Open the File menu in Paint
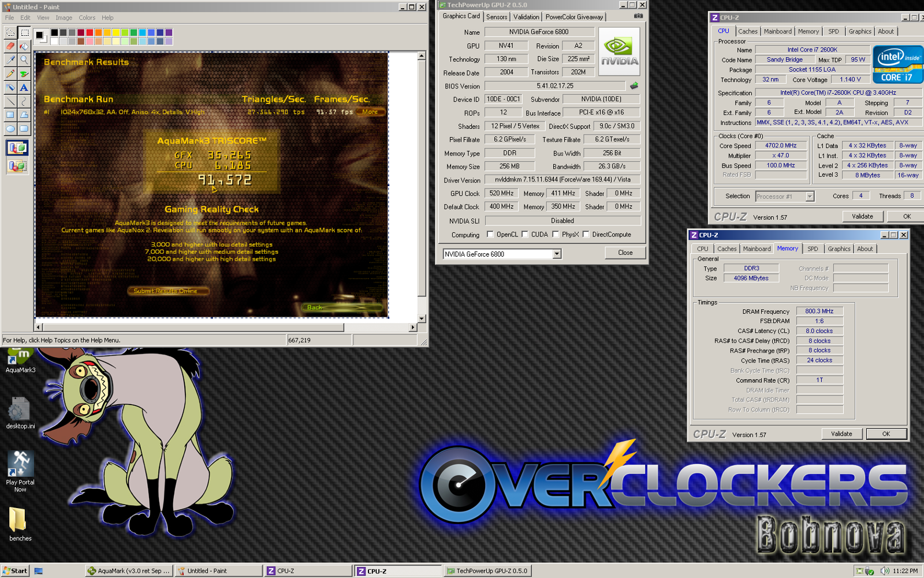The height and width of the screenshot is (578, 924). pyautogui.click(x=10, y=18)
